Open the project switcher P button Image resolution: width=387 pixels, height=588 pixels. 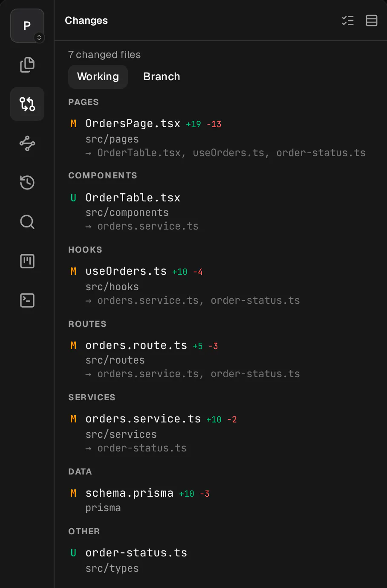pyautogui.click(x=27, y=26)
